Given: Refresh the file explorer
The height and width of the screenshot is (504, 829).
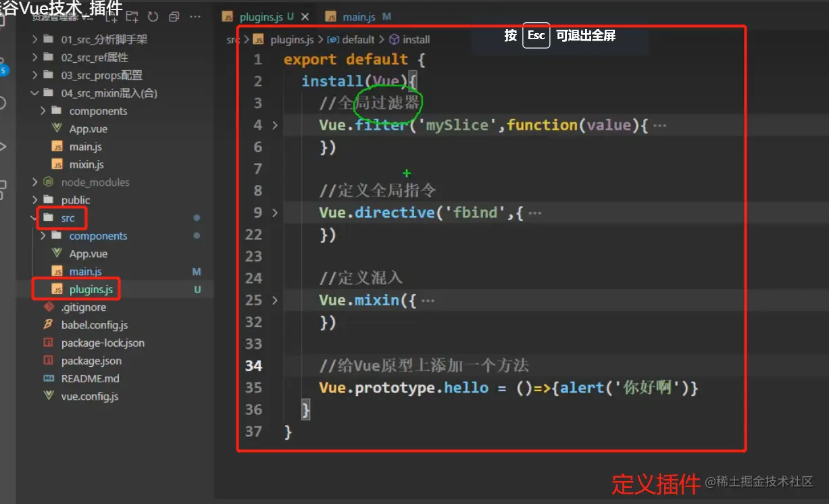Looking at the screenshot, I should tap(153, 16).
